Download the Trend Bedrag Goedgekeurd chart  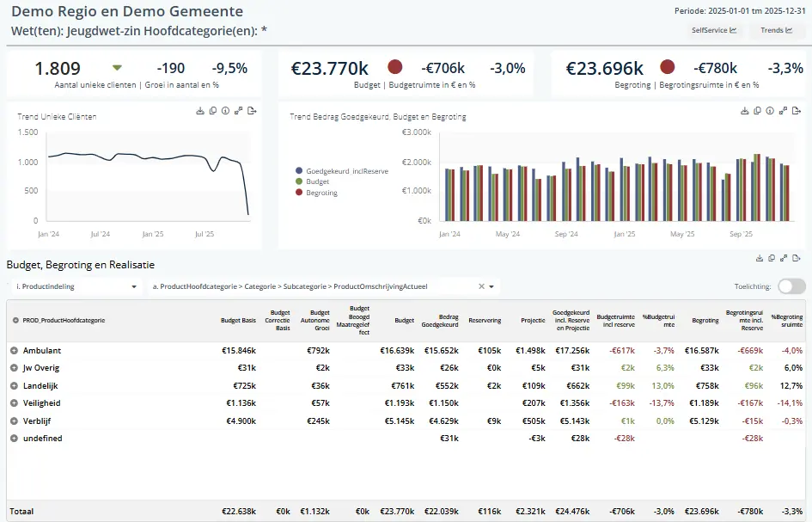click(x=744, y=110)
